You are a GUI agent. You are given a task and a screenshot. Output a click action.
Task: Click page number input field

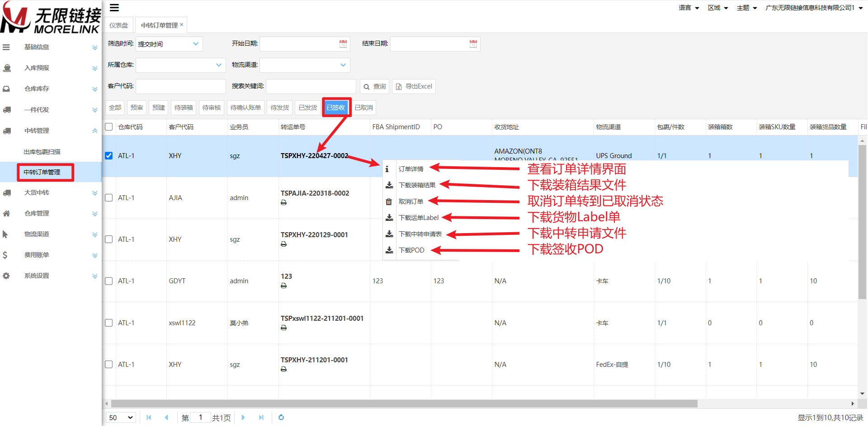coord(200,417)
